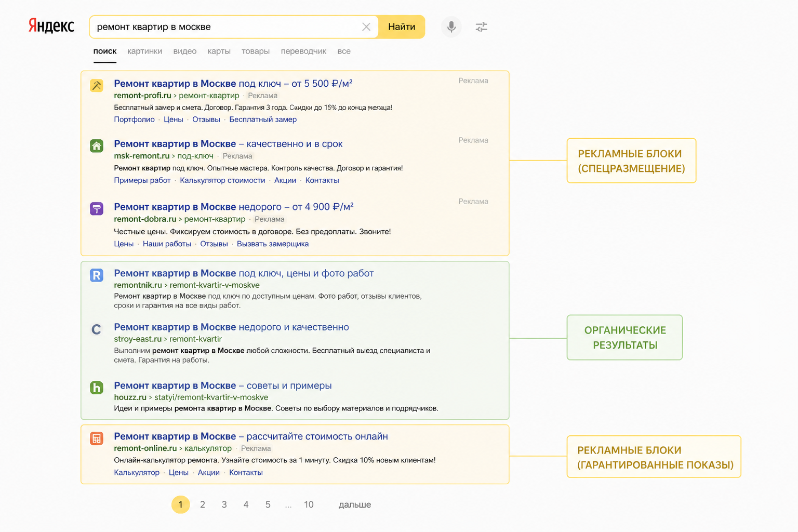
Task: Open ad titled 'под ключ – от 5 500 ₽/м²'
Action: click(233, 84)
